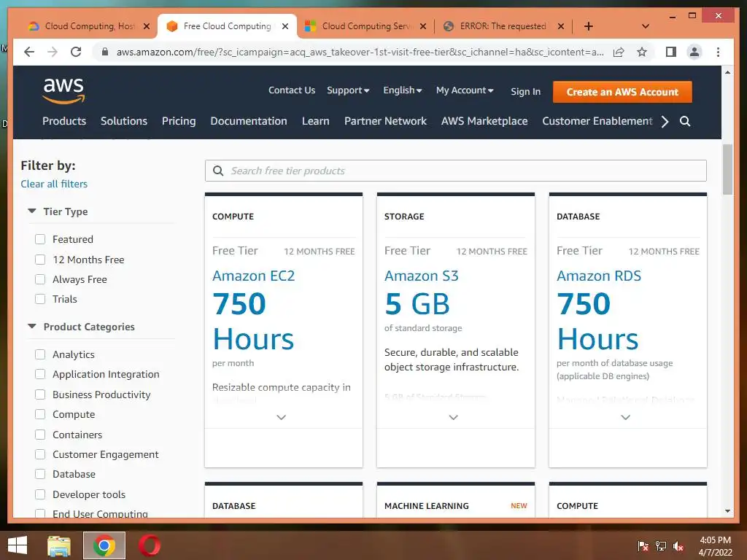Open the Partner Network menu
The height and width of the screenshot is (560, 747).
(385, 121)
